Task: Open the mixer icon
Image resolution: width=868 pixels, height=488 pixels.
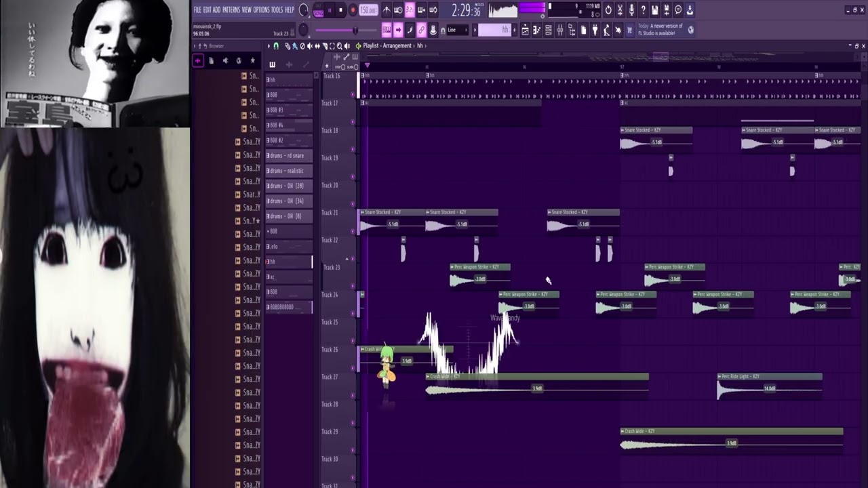Action: coord(560,30)
